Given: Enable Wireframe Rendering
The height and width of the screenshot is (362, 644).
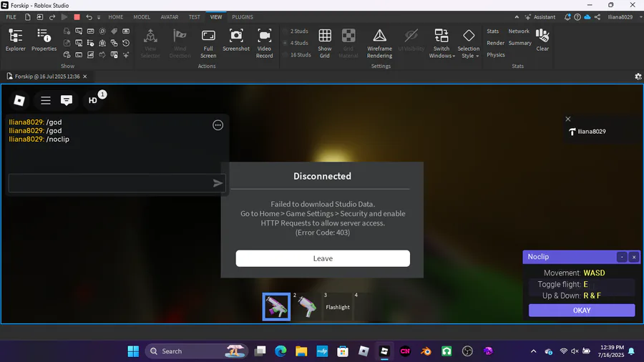Looking at the screenshot, I should click(x=379, y=44).
